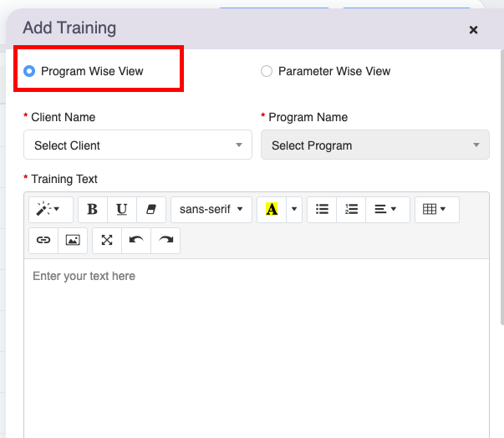Screen dimensions: 504x438
Task: Insert a numbered ordered list
Action: click(x=351, y=209)
